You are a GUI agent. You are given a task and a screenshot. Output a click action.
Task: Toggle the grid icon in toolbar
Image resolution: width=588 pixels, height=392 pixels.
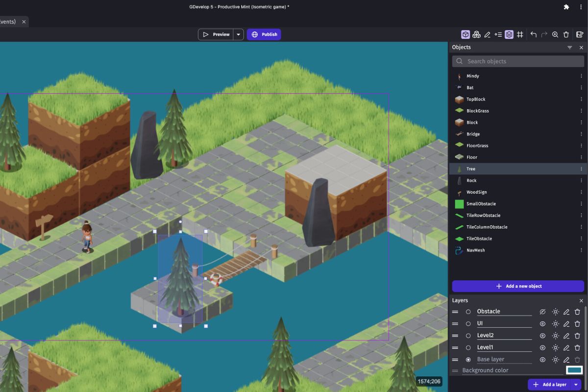(x=520, y=34)
